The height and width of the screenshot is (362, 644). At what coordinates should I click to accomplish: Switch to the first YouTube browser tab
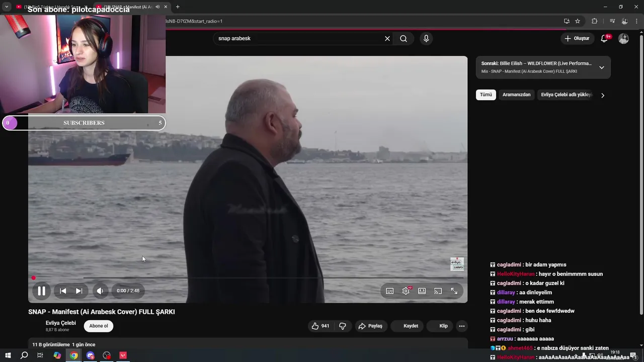[52, 7]
